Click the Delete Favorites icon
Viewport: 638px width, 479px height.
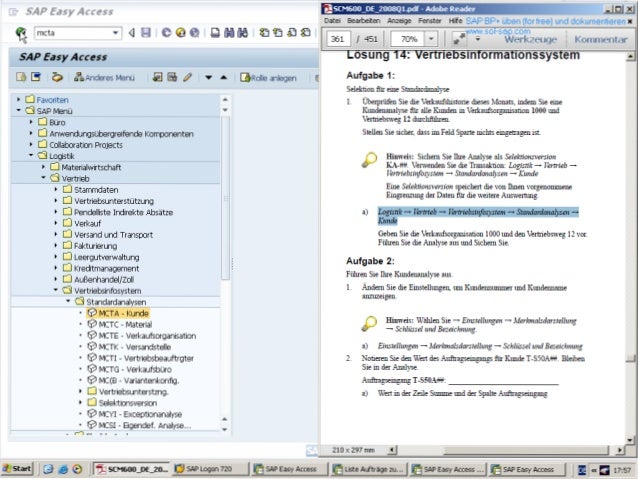pos(172,77)
